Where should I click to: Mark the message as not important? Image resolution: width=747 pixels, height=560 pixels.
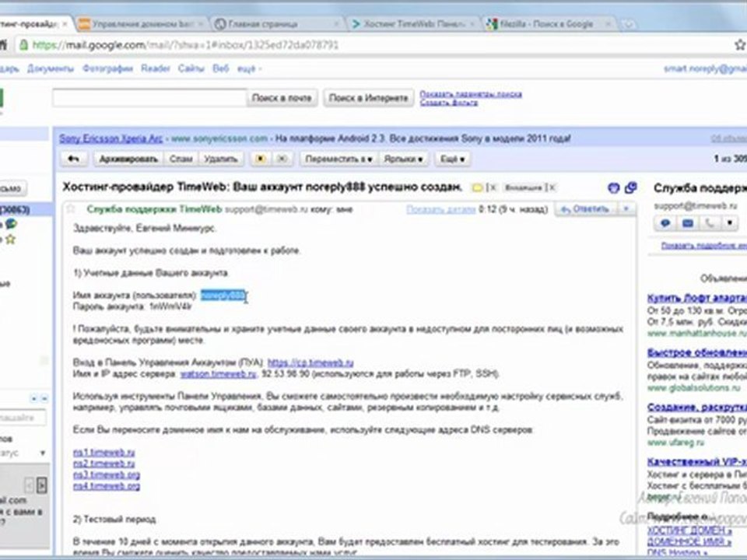[x=282, y=159]
